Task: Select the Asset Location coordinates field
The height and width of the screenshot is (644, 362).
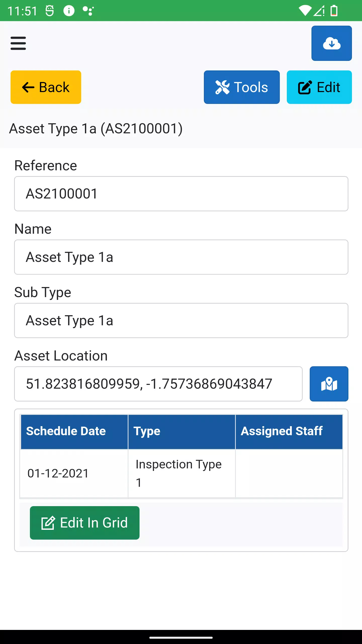Action: click(x=158, y=384)
